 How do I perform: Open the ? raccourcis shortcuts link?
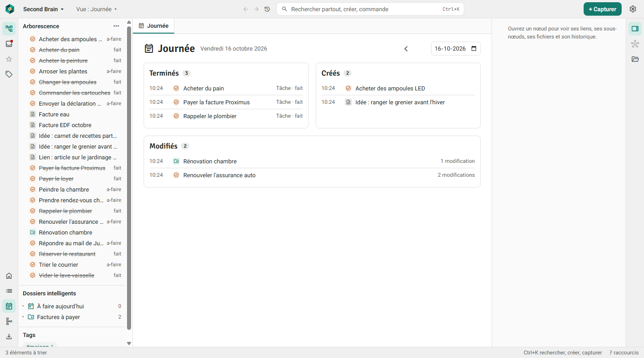pyautogui.click(x=624, y=353)
